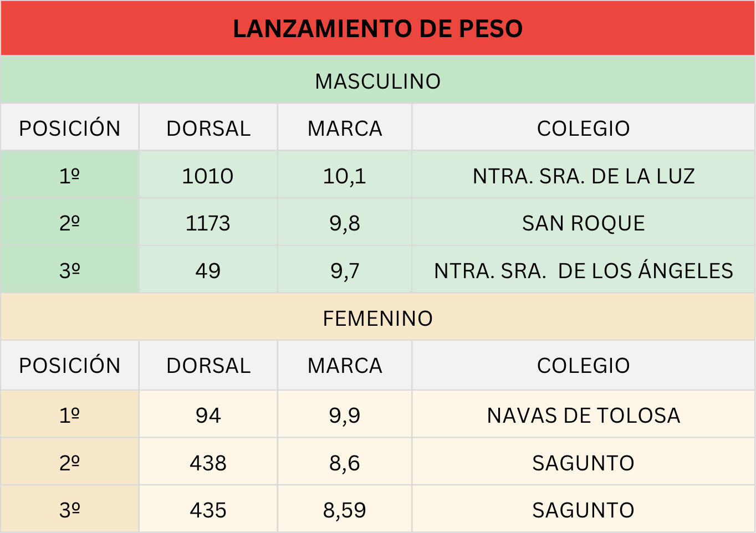
Task: Click the MARCA header under MASCULINO
Action: tap(345, 129)
